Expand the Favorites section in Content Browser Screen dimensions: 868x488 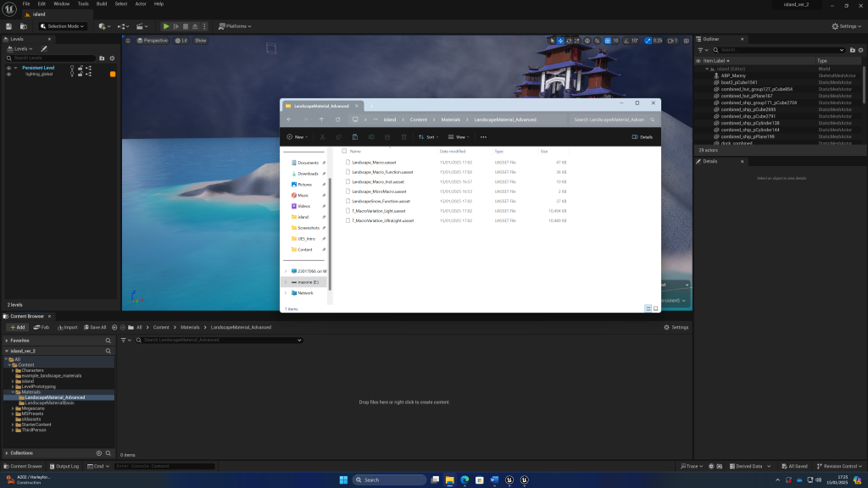pos(7,341)
